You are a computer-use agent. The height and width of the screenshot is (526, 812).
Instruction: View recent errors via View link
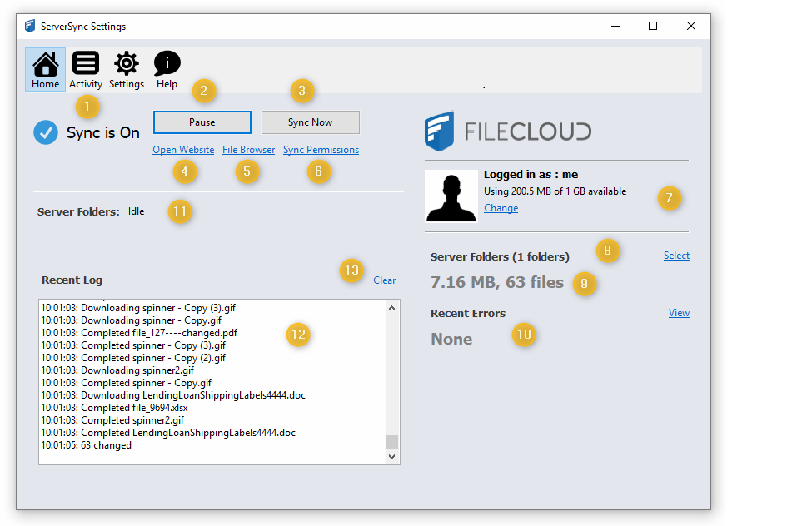[679, 313]
